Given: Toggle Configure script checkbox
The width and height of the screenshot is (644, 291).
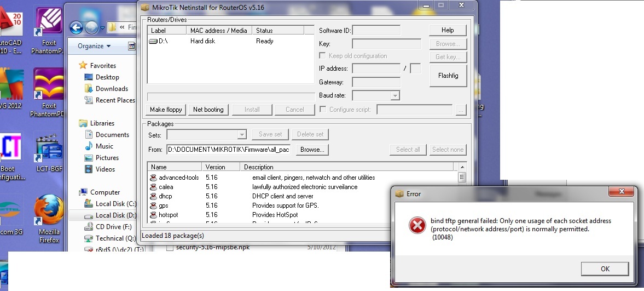Looking at the screenshot, I should pyautogui.click(x=323, y=109).
